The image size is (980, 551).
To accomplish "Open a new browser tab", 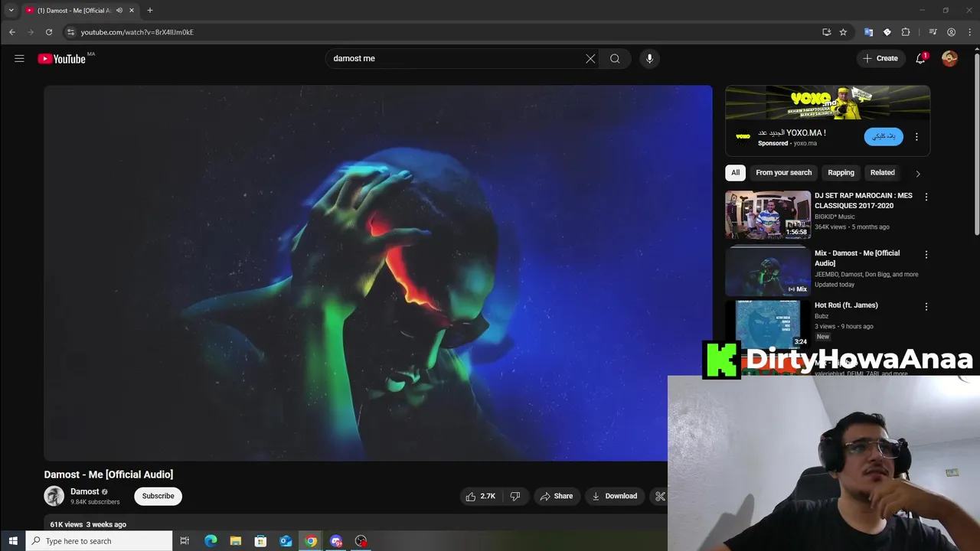I will tap(150, 10).
